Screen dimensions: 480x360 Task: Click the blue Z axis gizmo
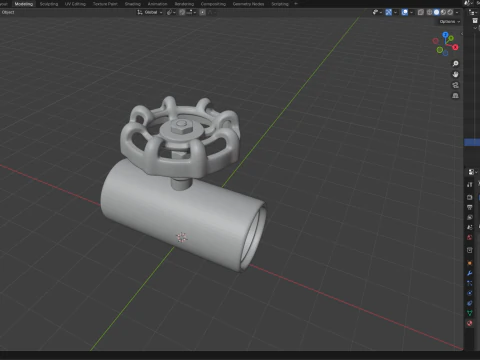(x=445, y=34)
